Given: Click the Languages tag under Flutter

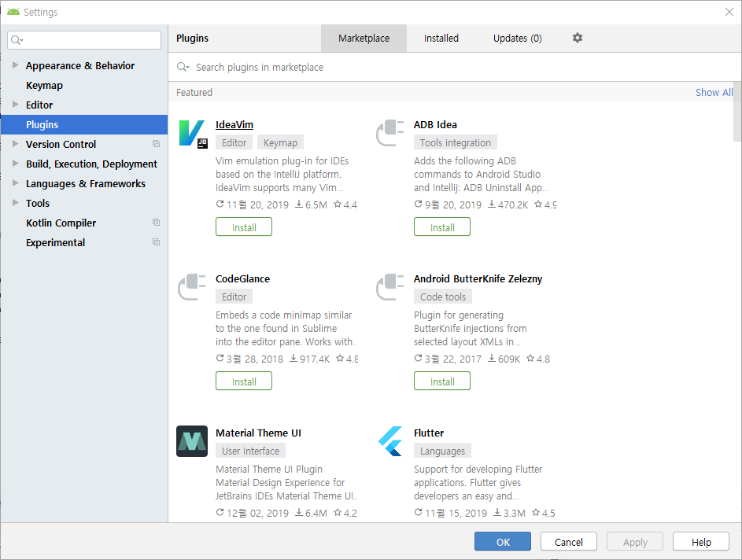Looking at the screenshot, I should click(x=442, y=451).
